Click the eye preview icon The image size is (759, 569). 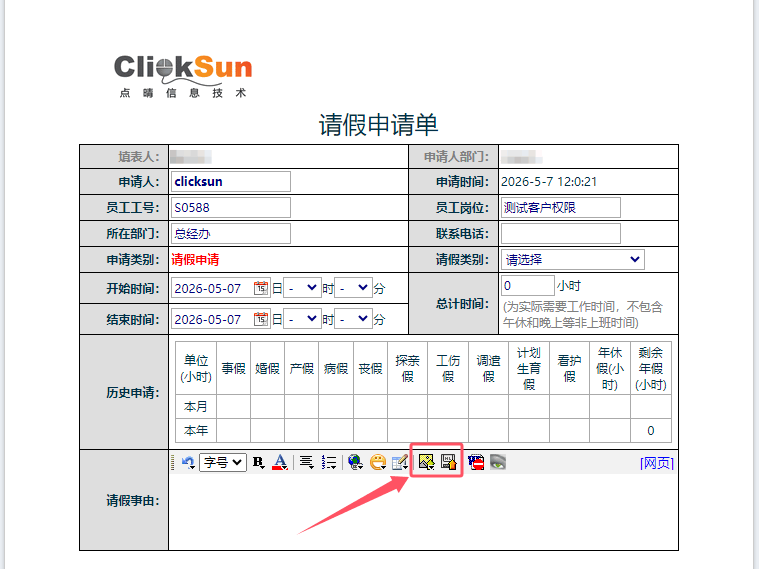498,462
